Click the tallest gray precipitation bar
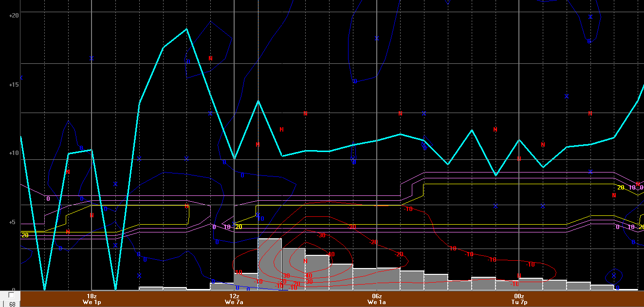 pos(270,263)
